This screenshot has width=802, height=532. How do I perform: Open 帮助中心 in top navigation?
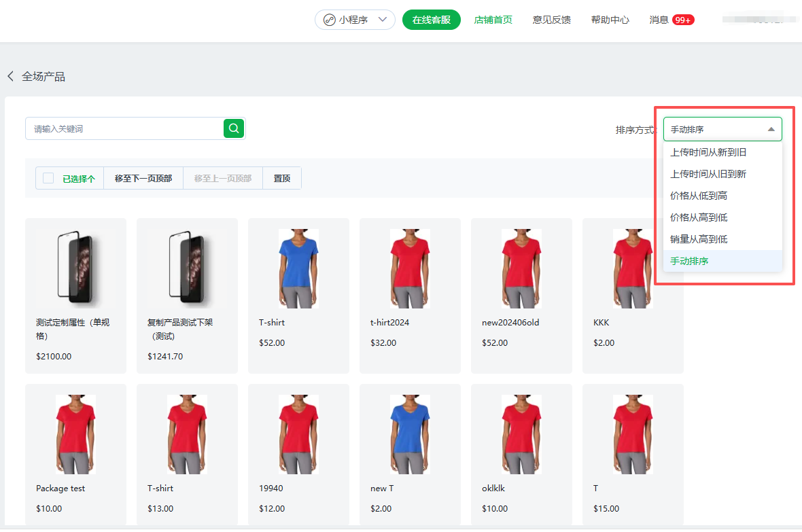(610, 20)
